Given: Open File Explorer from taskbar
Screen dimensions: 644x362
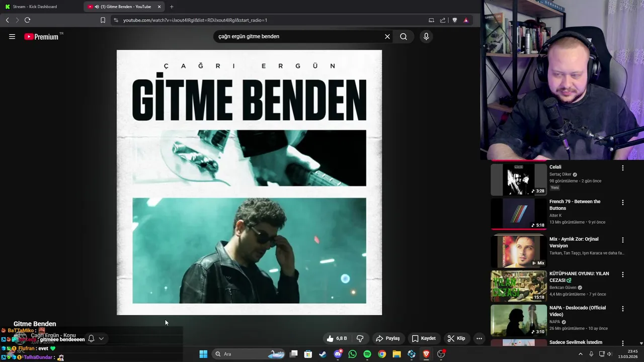Looking at the screenshot, I should tap(396, 354).
